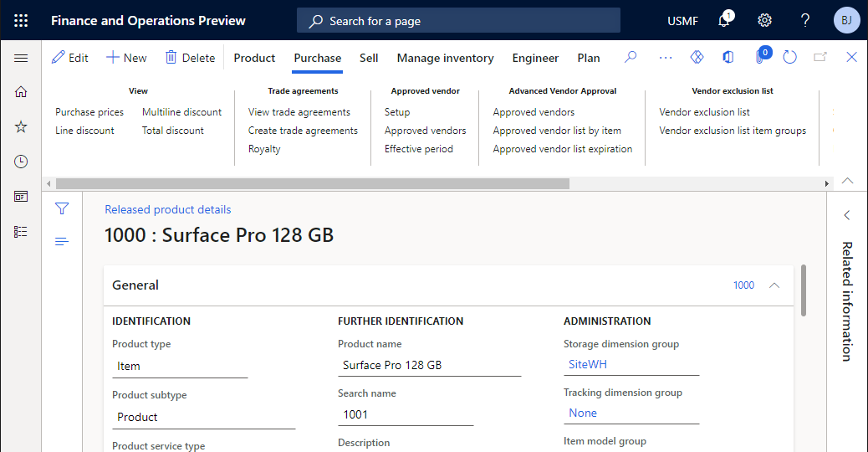This screenshot has width=868, height=452.
Task: Open Royalty
Action: (264, 149)
